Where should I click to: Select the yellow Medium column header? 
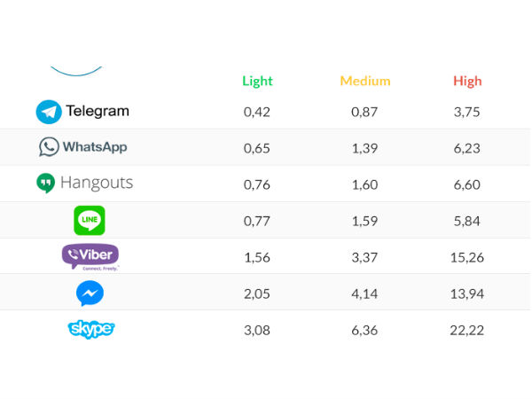click(x=365, y=81)
